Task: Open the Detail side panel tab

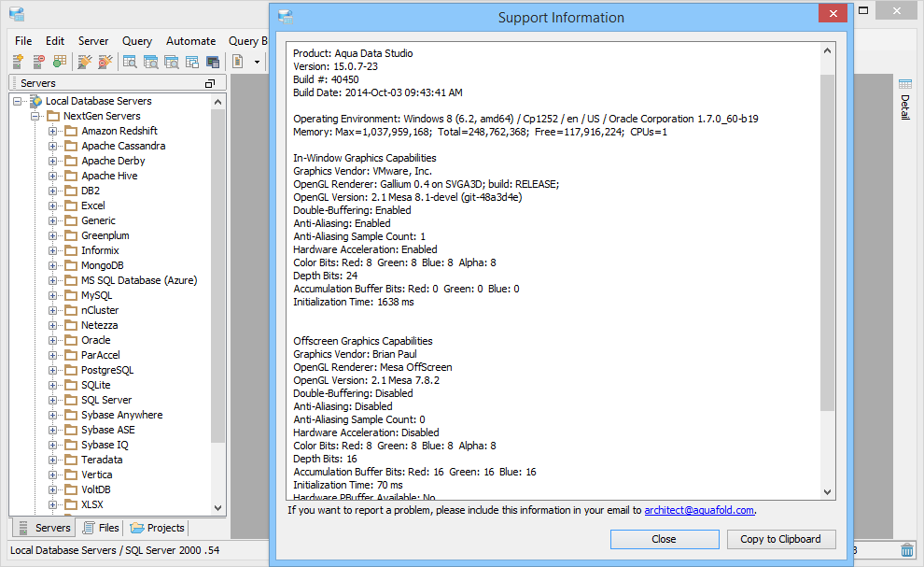Action: coord(905,100)
